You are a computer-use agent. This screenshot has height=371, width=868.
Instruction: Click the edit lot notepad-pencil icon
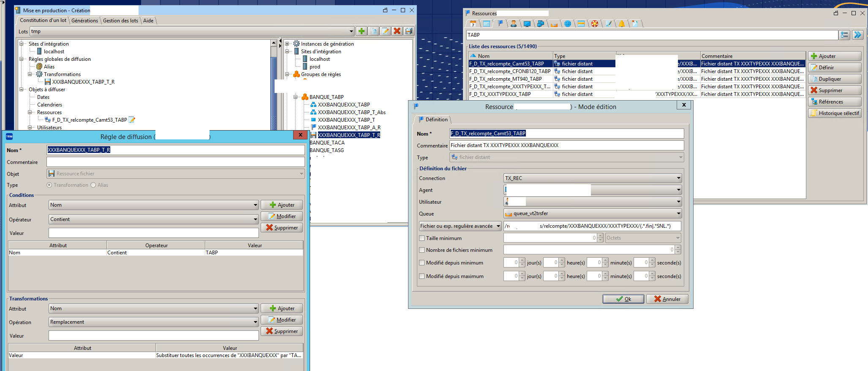pos(385,31)
